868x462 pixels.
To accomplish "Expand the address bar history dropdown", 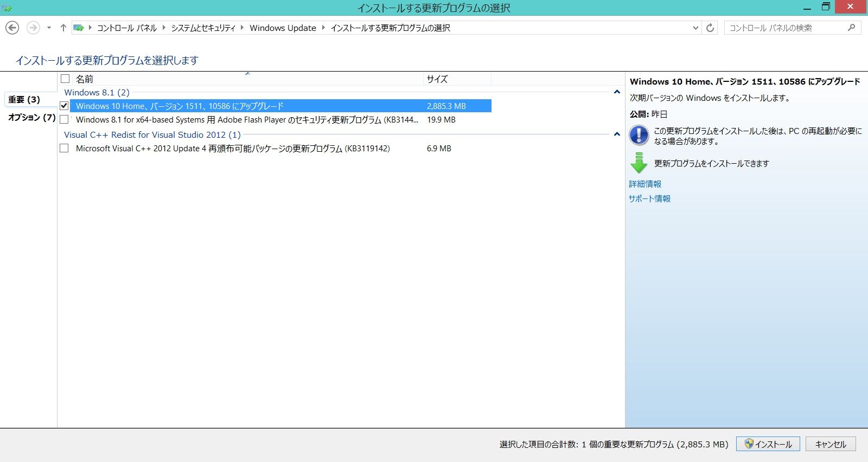I will 696,28.
